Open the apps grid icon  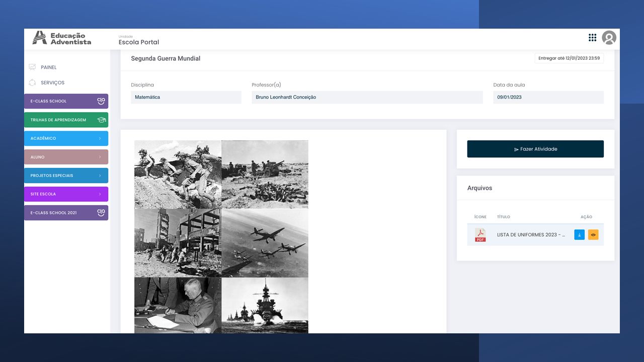pyautogui.click(x=592, y=38)
